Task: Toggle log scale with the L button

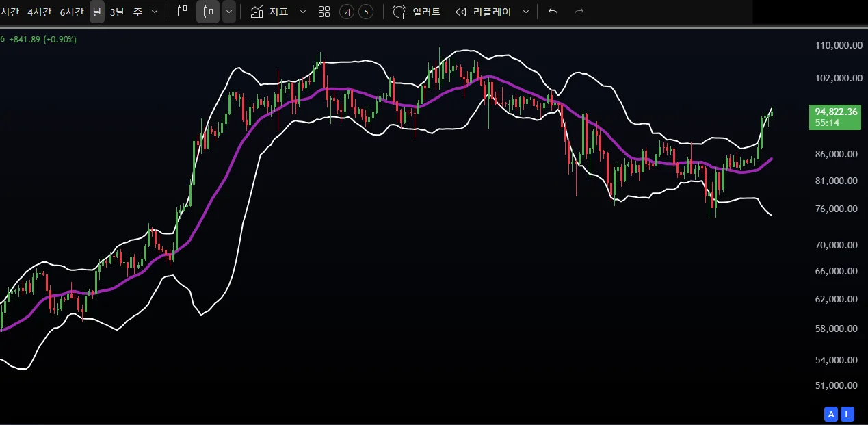Action: pos(847,414)
